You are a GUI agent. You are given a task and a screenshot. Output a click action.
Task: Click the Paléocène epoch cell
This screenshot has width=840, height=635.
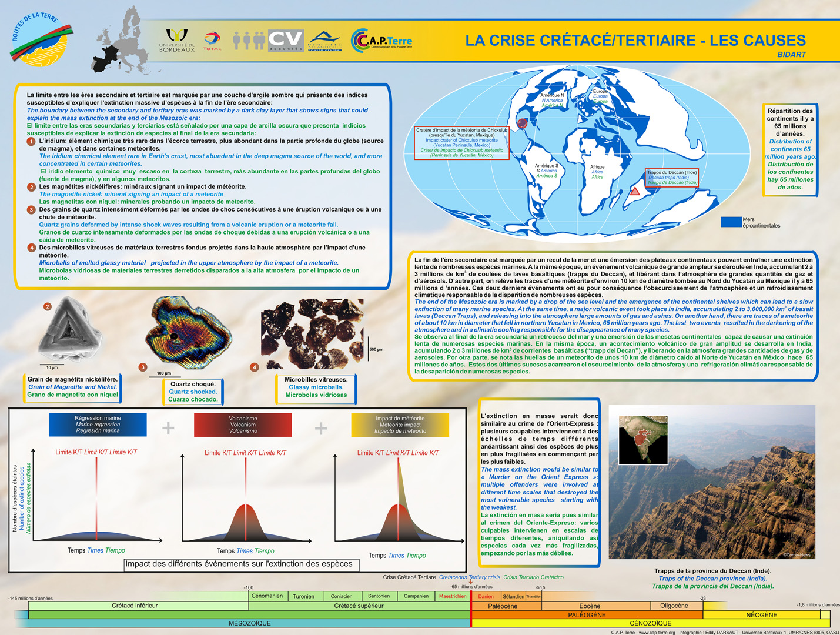pyautogui.click(x=507, y=606)
